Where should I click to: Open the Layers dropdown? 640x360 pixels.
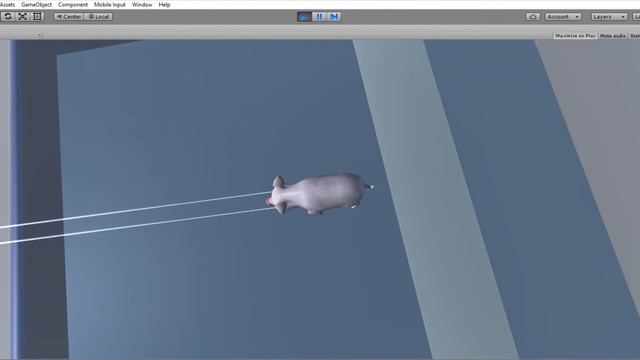(x=609, y=17)
